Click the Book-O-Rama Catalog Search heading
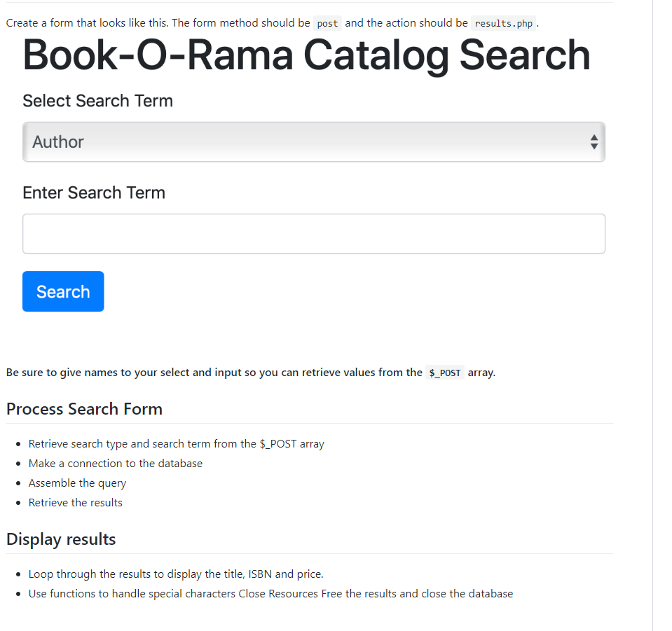This screenshot has width=672, height=631. pyautogui.click(x=306, y=55)
